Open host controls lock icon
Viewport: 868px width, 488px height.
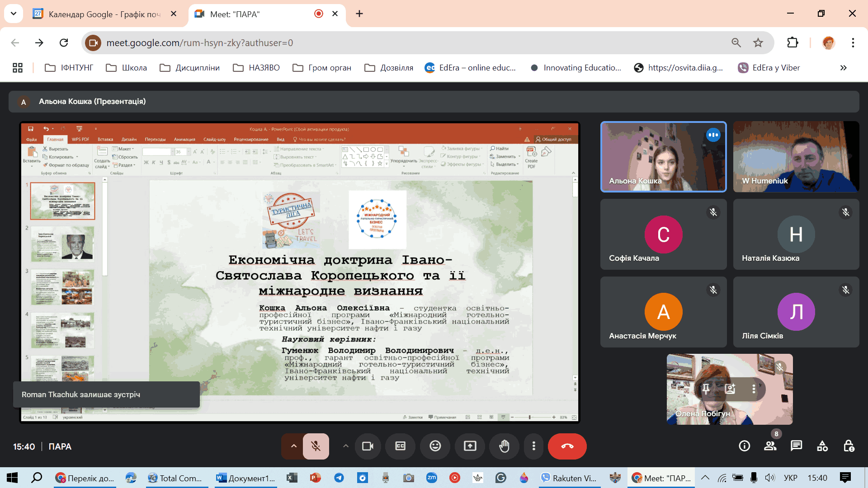849,446
